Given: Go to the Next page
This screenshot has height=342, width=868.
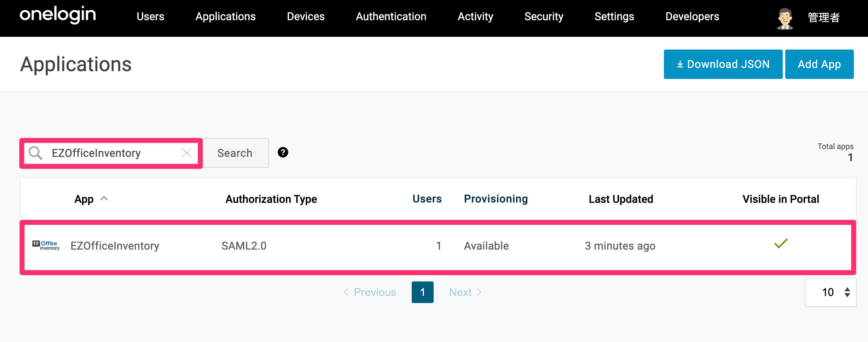Looking at the screenshot, I should click(x=465, y=292).
